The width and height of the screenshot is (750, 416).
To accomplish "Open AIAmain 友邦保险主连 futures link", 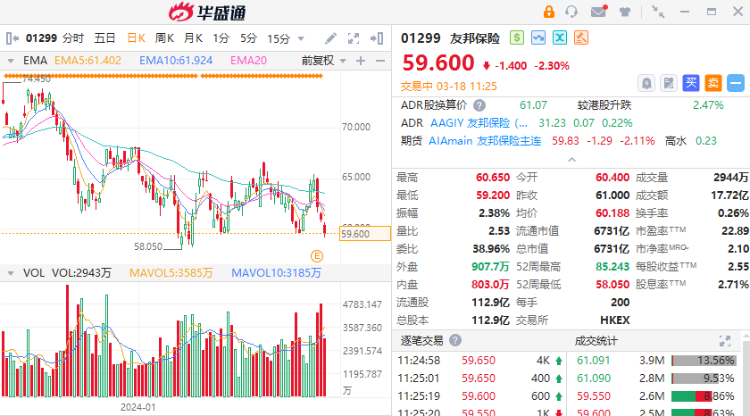I will click(485, 141).
